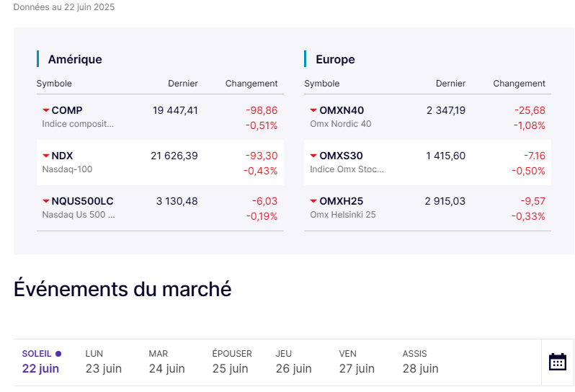Select the SOLEIL 22 juin tab
This screenshot has width=575, height=392.
pyautogui.click(x=41, y=362)
